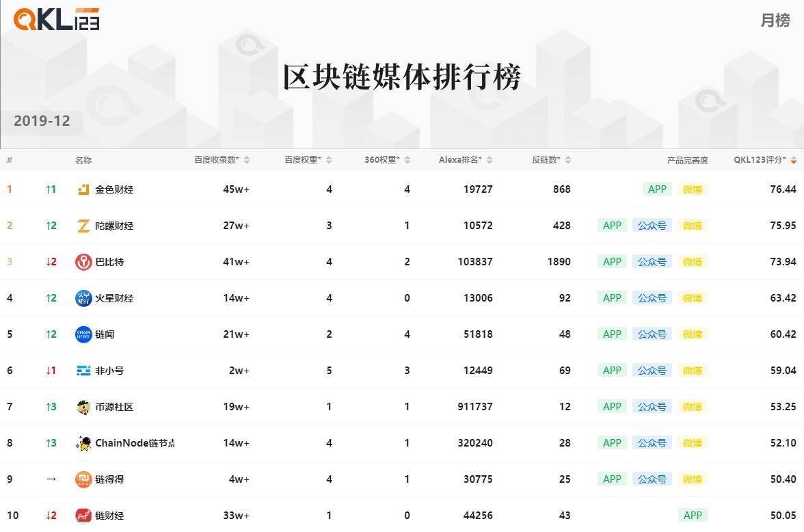Click 金色财经 up-1 rank change arrow
Image resolution: width=804 pixels, height=532 pixels.
51,189
